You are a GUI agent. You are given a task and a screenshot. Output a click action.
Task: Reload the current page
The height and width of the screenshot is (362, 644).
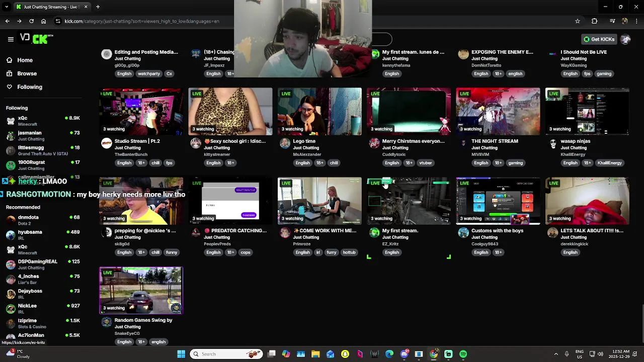(x=31, y=21)
